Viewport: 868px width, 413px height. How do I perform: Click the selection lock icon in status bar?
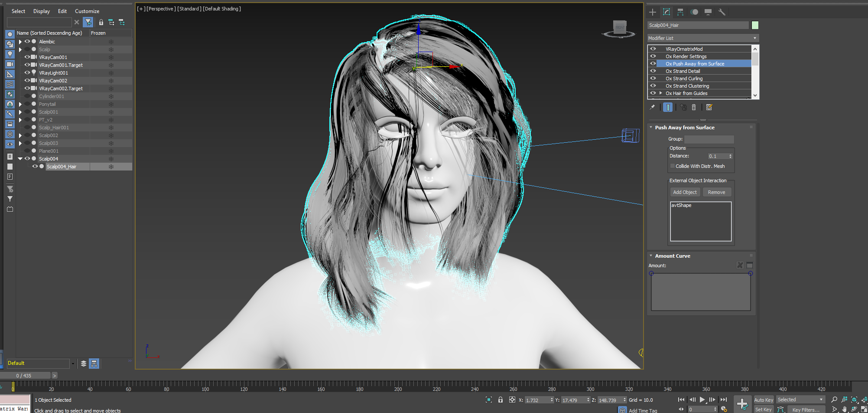click(501, 400)
